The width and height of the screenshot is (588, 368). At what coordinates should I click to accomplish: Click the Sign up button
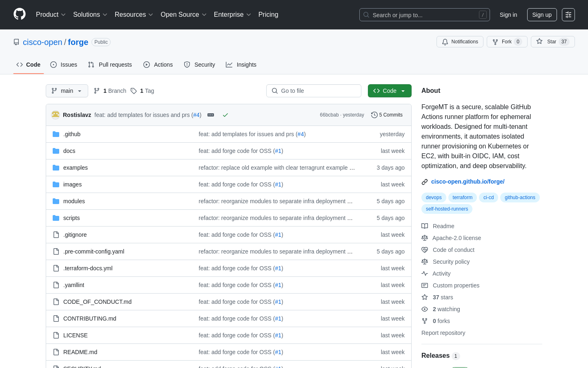point(542,15)
